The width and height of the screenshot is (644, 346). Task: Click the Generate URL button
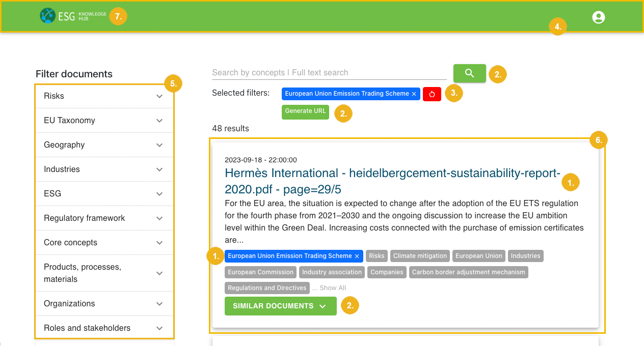305,111
